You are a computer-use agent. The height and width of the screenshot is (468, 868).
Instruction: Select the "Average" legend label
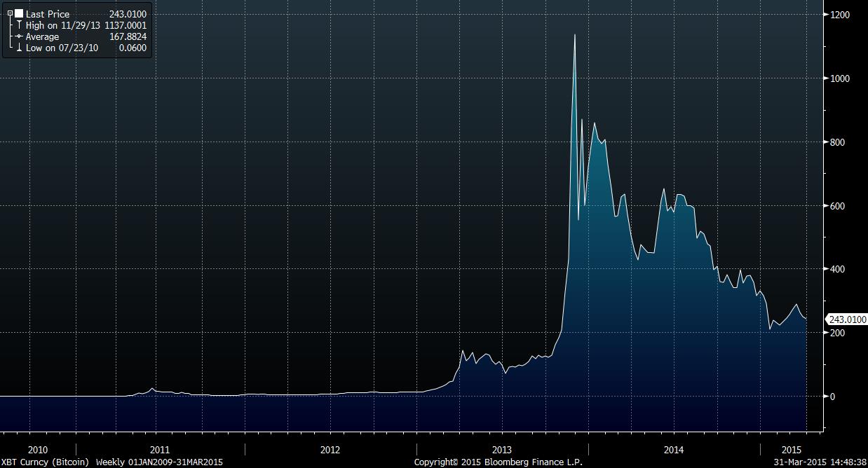point(43,36)
